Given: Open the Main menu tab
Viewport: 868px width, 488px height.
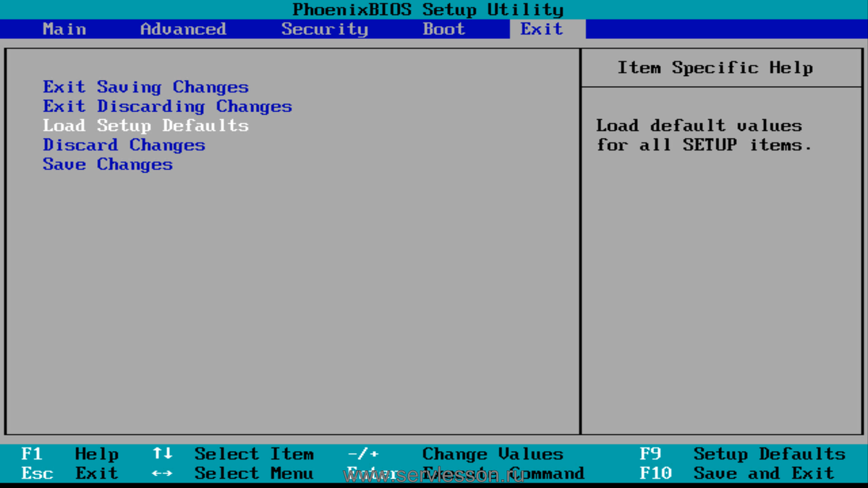Looking at the screenshot, I should [64, 29].
